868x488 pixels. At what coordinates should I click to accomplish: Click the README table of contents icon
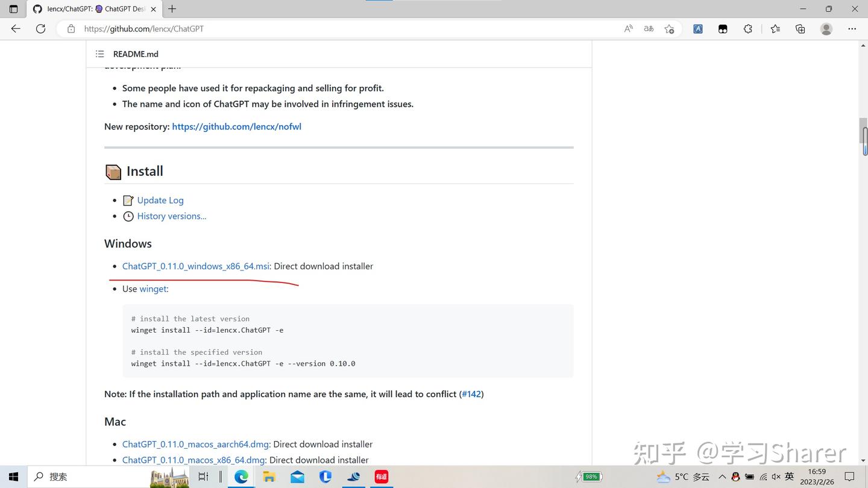coord(99,54)
